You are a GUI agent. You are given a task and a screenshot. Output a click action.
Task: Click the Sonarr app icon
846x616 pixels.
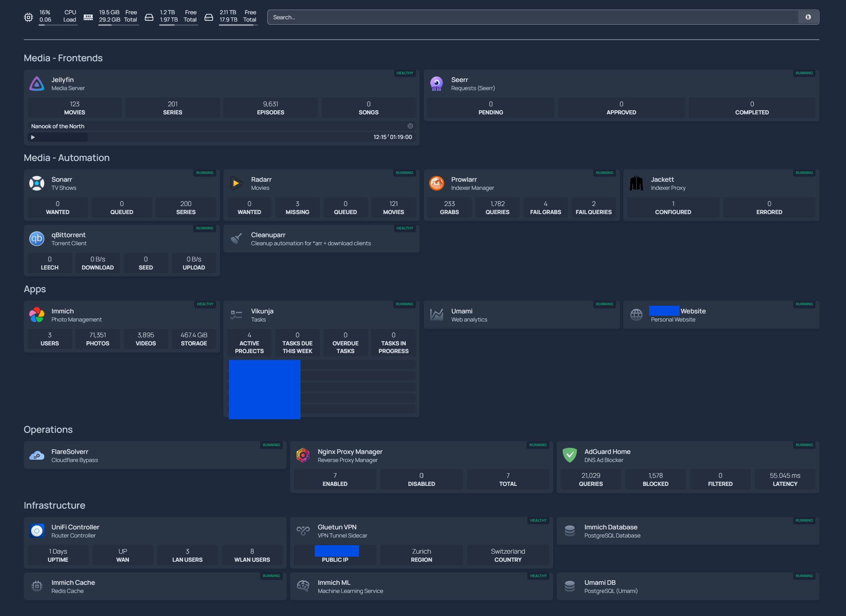(37, 183)
